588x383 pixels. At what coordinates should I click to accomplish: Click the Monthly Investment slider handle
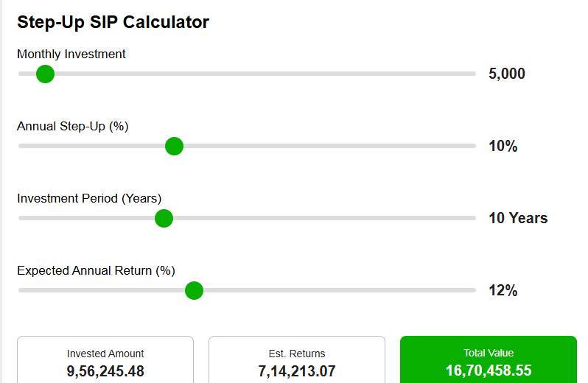click(x=45, y=74)
